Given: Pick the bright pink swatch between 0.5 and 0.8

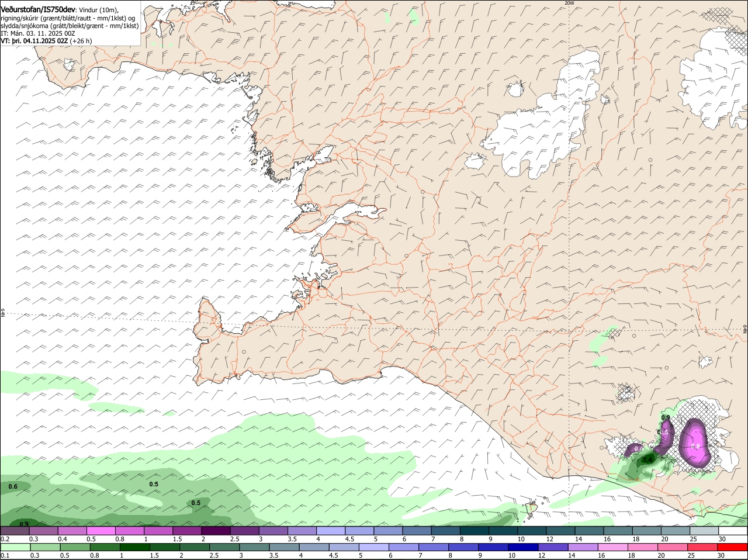Looking at the screenshot, I should point(101,531).
